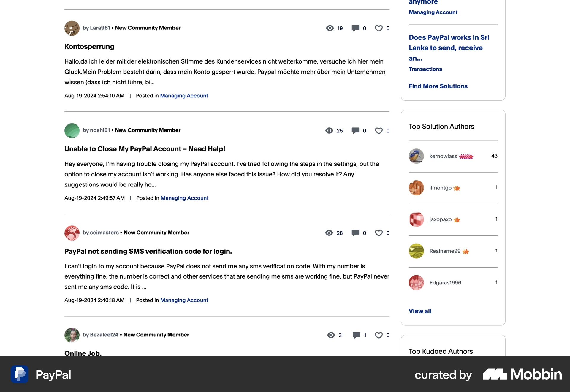
Task: Click the heart icon on noshi01's post
Action: [379, 131]
